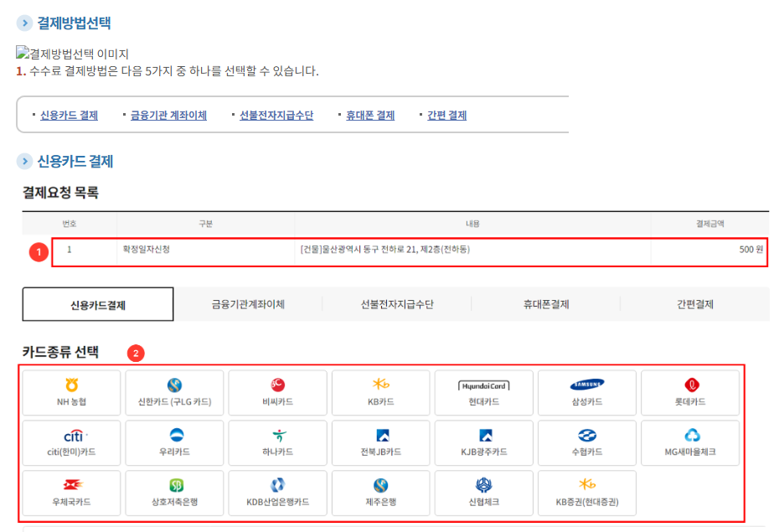Open the 휴대폰결제 tab

click(x=546, y=304)
